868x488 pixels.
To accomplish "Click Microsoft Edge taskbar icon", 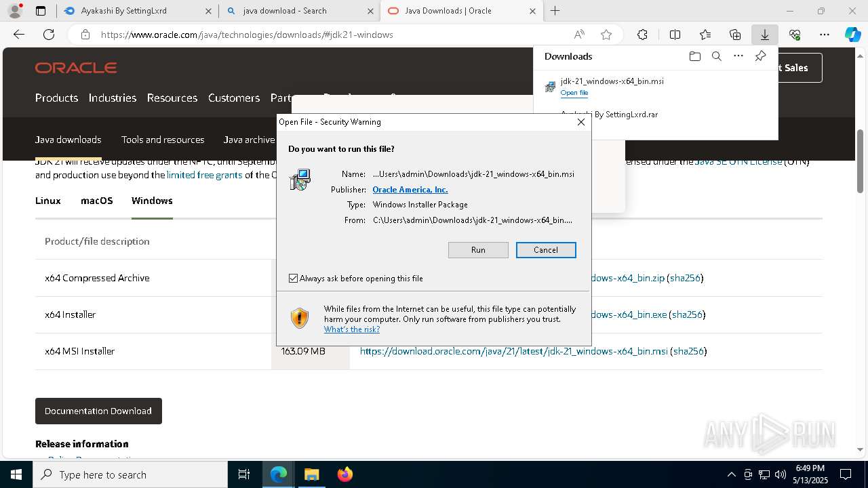I will pos(279,474).
